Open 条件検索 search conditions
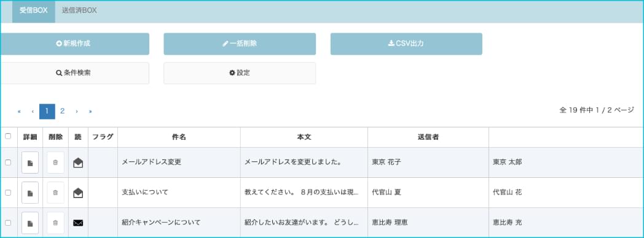The height and width of the screenshot is (238, 644). tap(74, 74)
